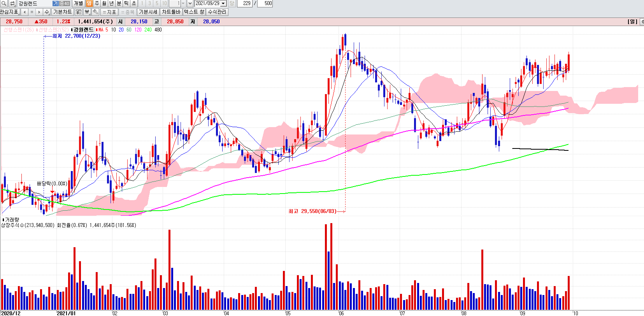The width and height of the screenshot is (644, 316).
Task: Click the 최고 29,550(06/03) annotation
Action: click(312, 211)
